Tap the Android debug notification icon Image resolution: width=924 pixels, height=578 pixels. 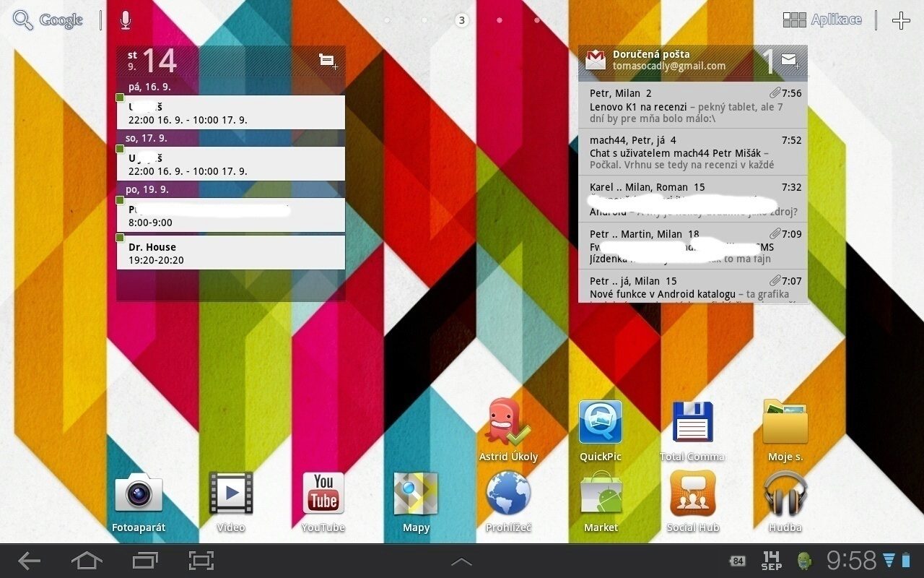803,561
